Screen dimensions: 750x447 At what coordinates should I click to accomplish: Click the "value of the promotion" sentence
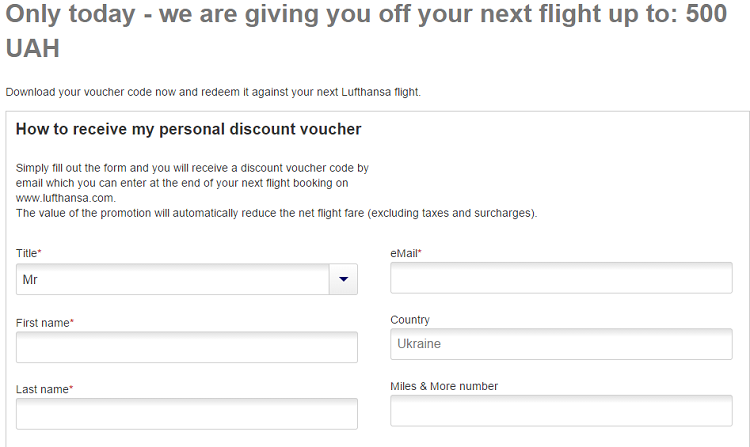[276, 213]
